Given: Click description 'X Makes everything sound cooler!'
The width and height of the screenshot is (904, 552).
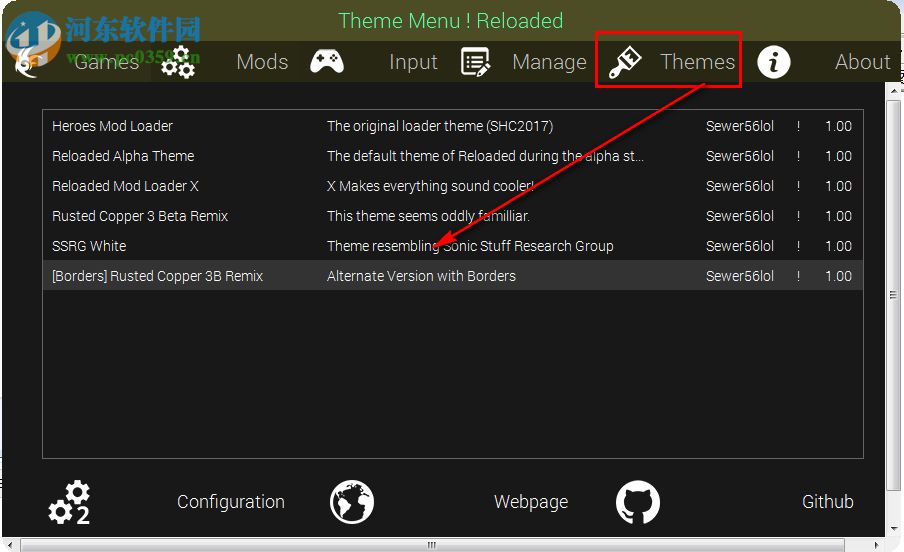Looking at the screenshot, I should pos(430,186).
